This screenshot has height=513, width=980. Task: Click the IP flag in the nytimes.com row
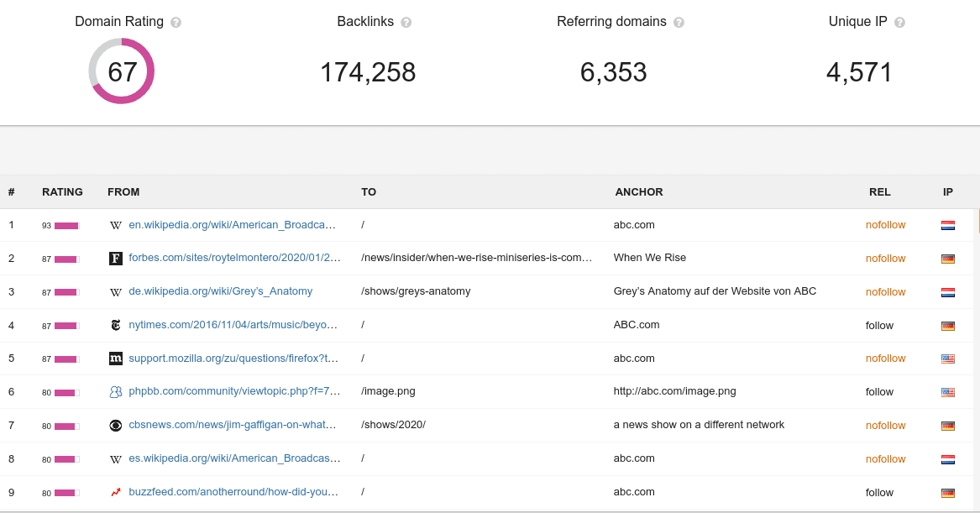pyautogui.click(x=948, y=326)
